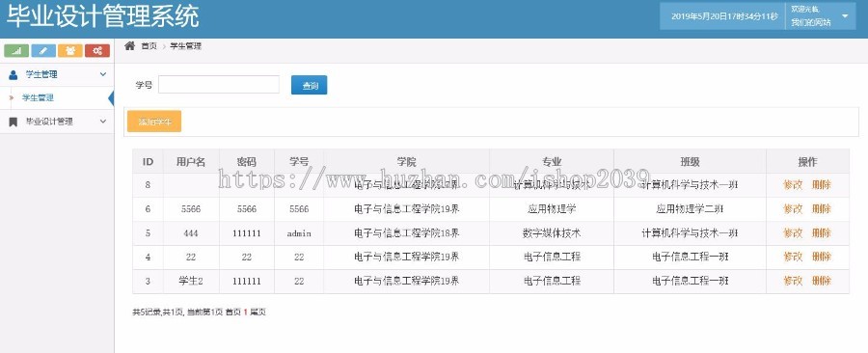Click the orange users shortcut button
Viewport: 868px width, 353px height.
tap(70, 51)
